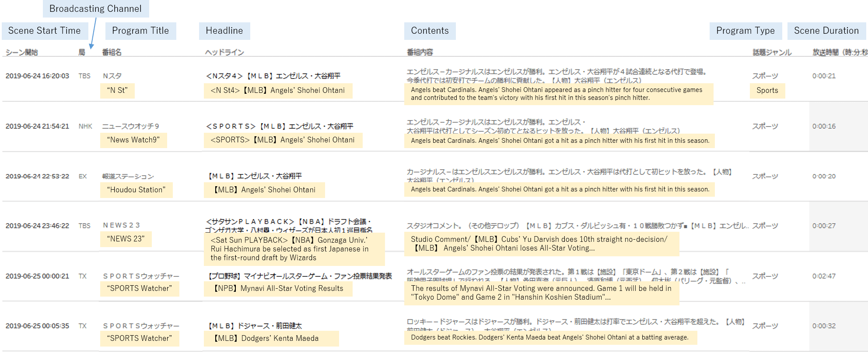Select the yellow "Sports" program type label
Viewport: 868px width, 354px height.
[767, 91]
